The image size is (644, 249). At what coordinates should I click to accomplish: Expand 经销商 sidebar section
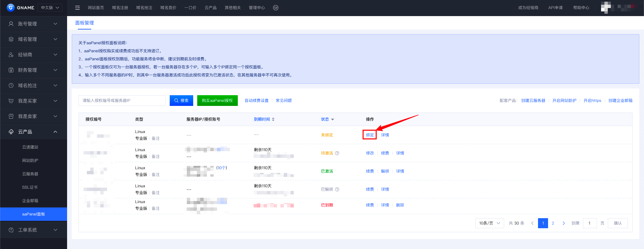pyautogui.click(x=34, y=55)
